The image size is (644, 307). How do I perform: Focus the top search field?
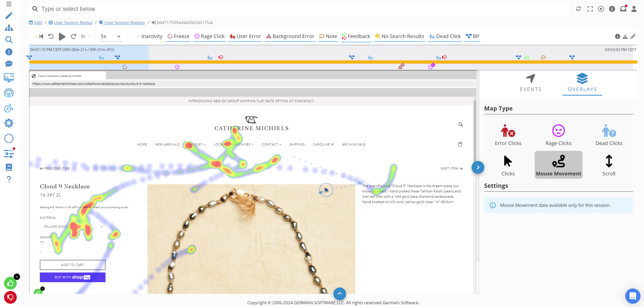(x=299, y=9)
